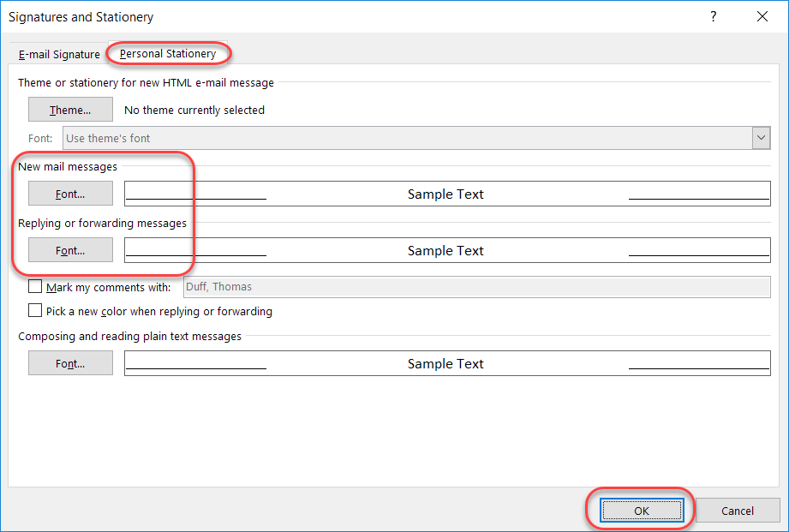The height and width of the screenshot is (532, 789).
Task: Enable Pick a new color when replying
Action: pos(35,311)
